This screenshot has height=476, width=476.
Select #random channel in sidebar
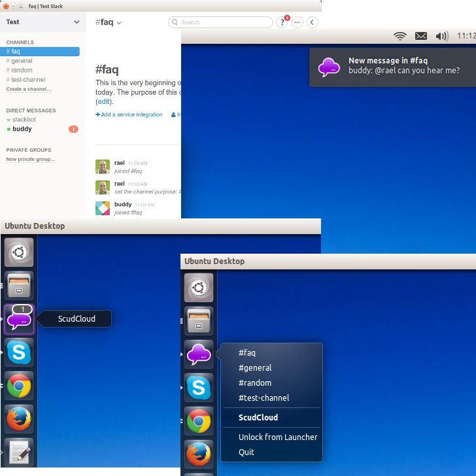tap(19, 70)
